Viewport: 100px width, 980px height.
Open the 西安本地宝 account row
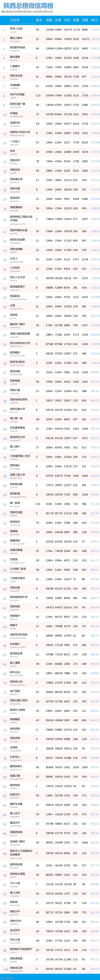click(50, 77)
